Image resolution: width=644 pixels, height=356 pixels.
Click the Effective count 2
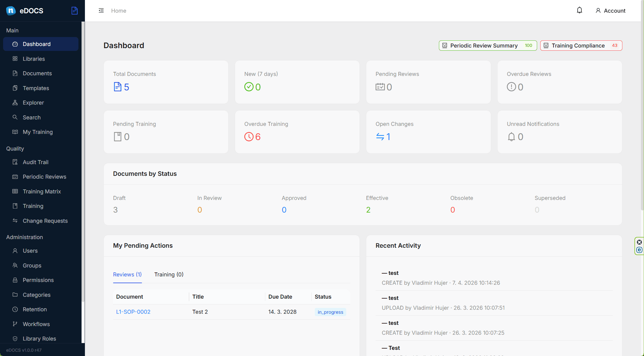[368, 210]
